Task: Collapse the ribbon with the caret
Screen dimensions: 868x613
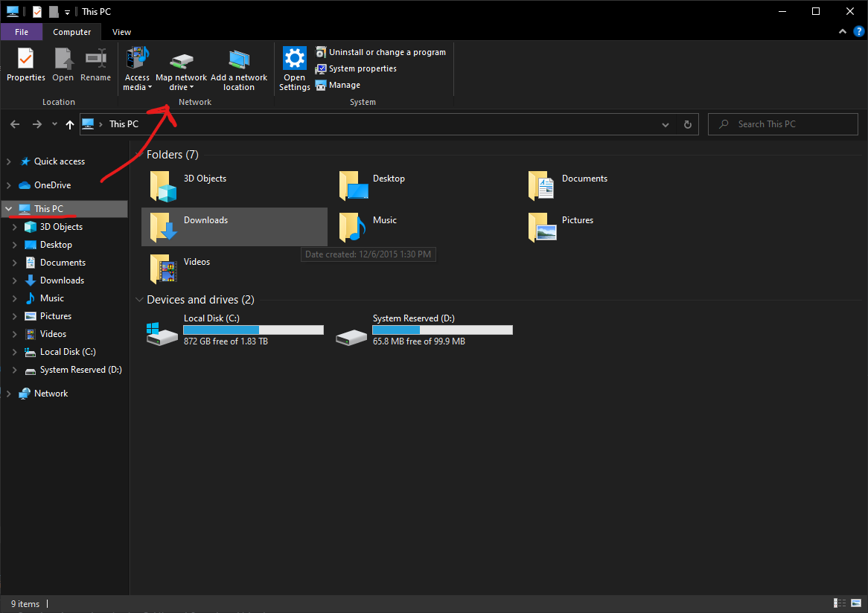Action: click(x=842, y=32)
